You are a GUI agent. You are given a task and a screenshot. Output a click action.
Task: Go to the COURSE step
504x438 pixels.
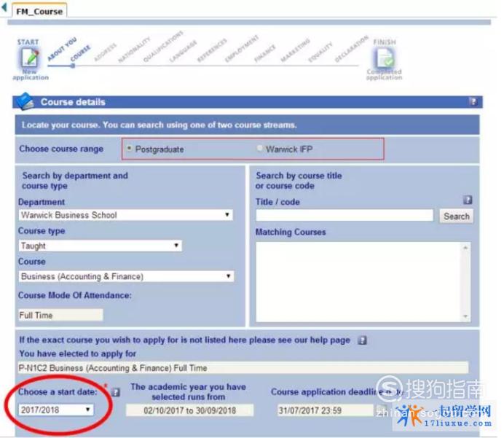80,53
